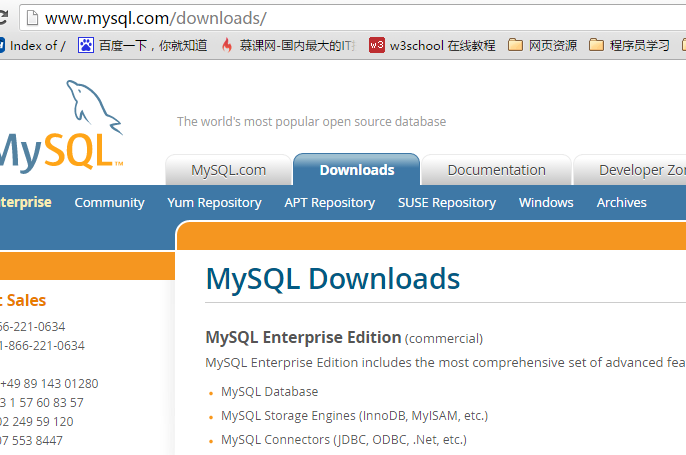Open the w3school red bookmark icon
The height and width of the screenshot is (455, 686).
pos(377,45)
